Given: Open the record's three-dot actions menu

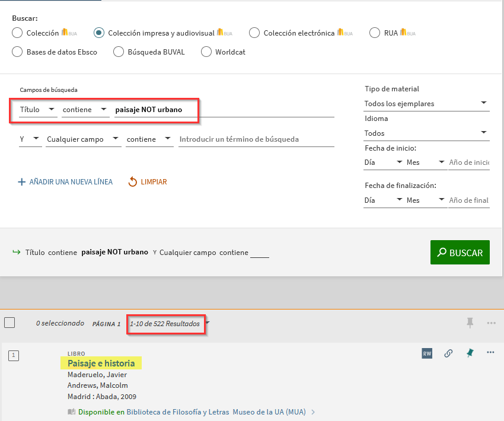Looking at the screenshot, I should [490, 353].
